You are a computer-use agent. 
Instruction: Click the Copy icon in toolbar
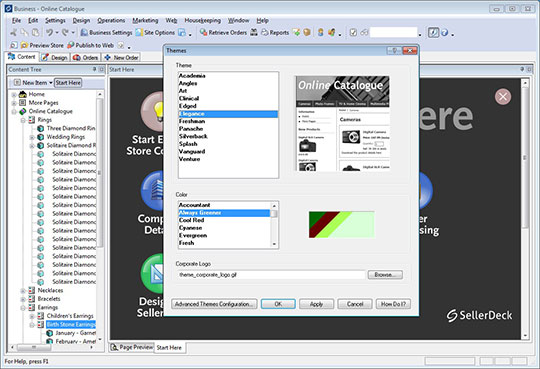24,33
